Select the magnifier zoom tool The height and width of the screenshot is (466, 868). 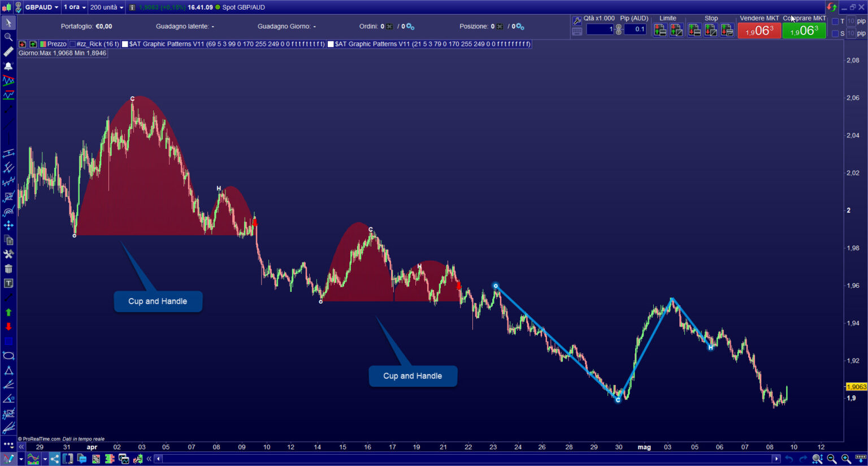pos(8,37)
